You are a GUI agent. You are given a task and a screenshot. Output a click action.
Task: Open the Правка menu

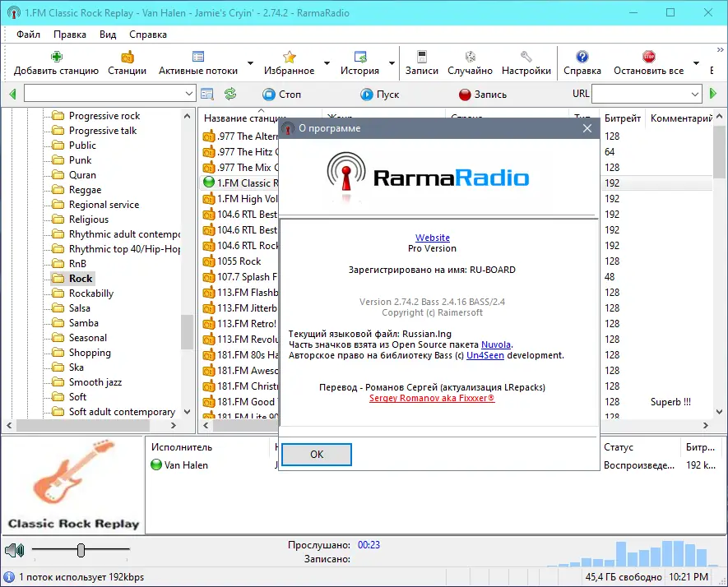[x=70, y=35]
